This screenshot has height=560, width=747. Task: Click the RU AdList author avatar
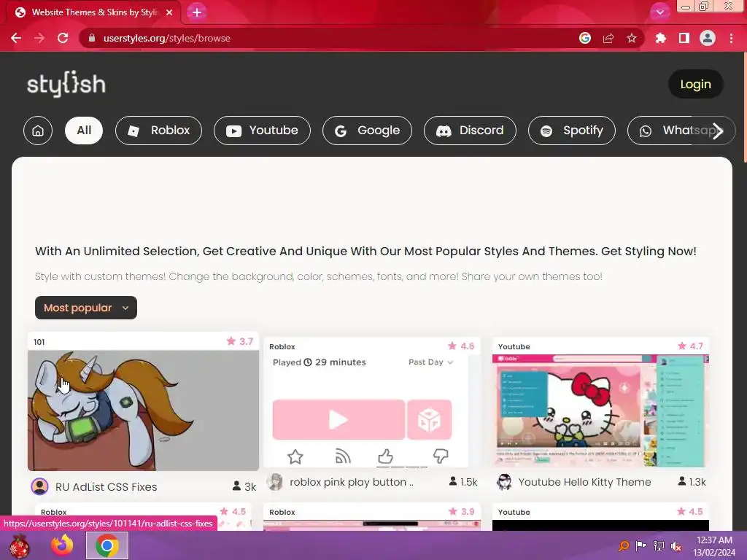[x=39, y=486]
